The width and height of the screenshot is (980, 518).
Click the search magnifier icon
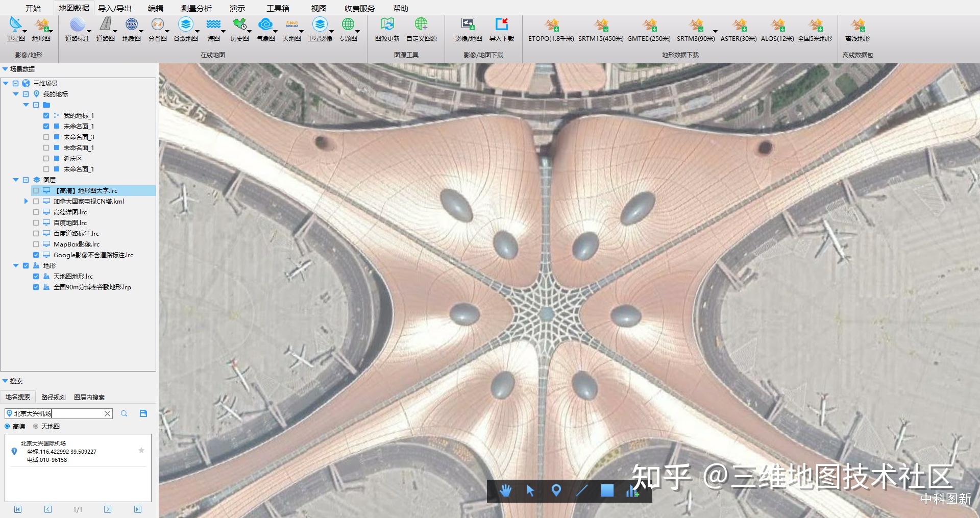(x=124, y=413)
